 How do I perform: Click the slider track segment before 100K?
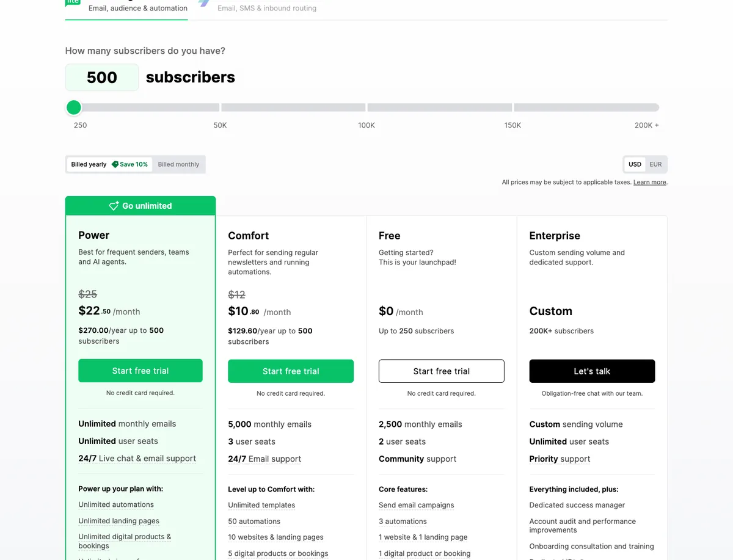pos(293,107)
